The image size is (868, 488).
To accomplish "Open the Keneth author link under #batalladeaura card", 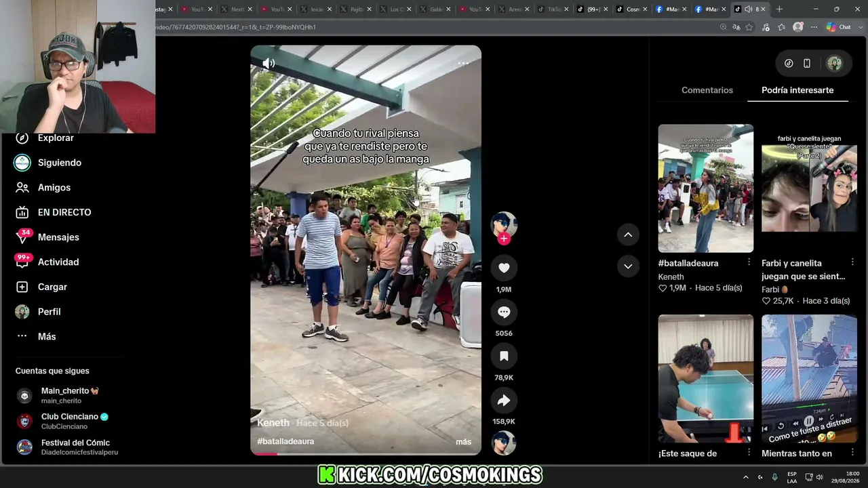I will coord(671,277).
